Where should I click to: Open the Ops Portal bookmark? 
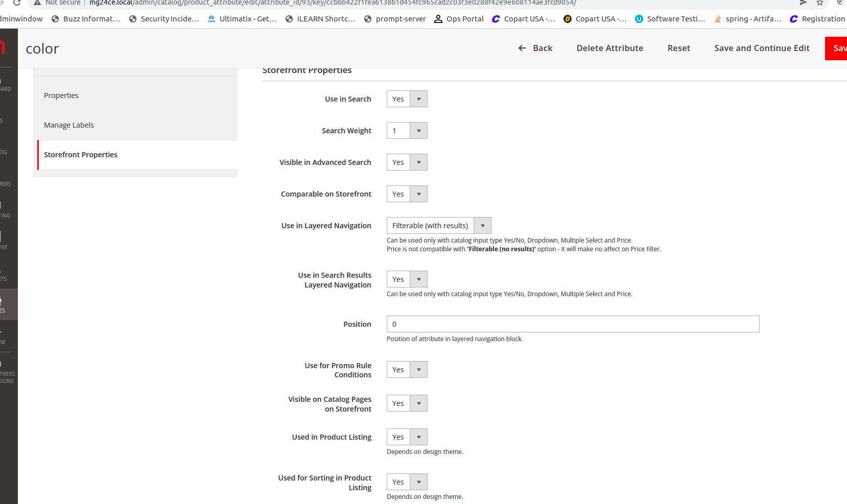tap(458, 19)
